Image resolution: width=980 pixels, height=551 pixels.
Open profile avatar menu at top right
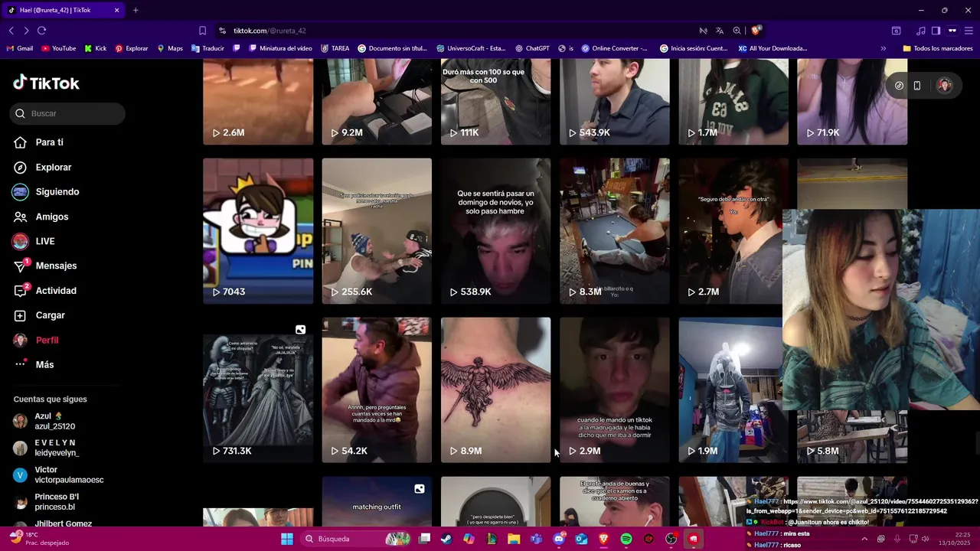944,86
